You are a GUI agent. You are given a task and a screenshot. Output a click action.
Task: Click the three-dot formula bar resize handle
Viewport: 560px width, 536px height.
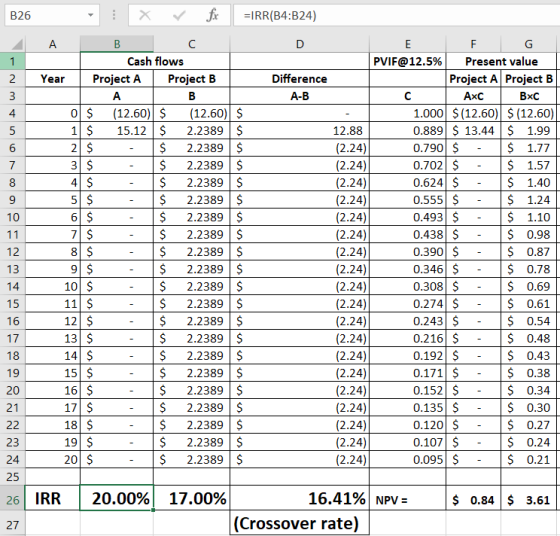pyautogui.click(x=114, y=15)
